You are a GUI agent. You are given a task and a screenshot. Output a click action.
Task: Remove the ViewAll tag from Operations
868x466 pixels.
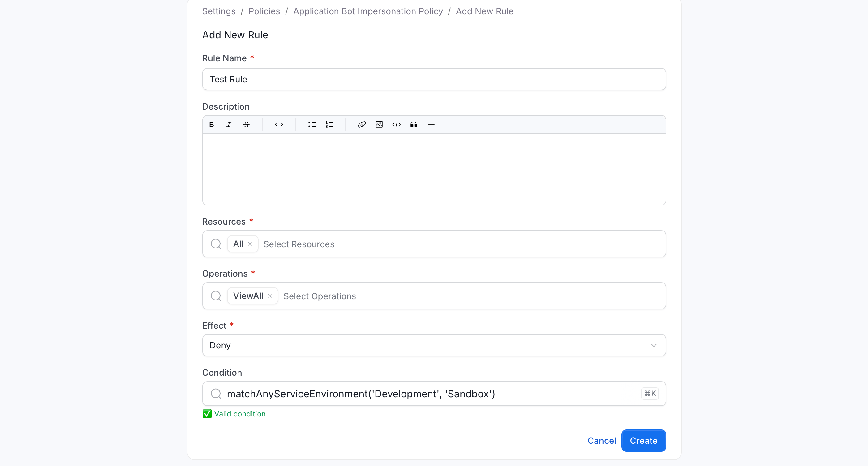tap(269, 296)
